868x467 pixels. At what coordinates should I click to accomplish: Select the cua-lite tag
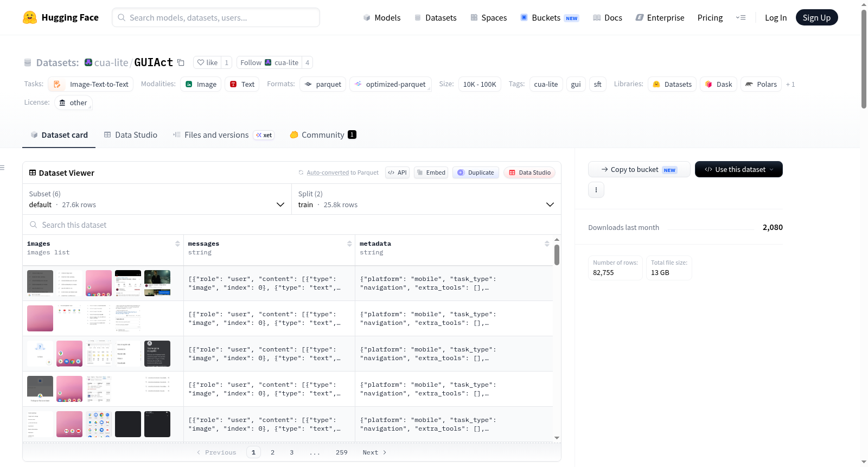pyautogui.click(x=546, y=84)
